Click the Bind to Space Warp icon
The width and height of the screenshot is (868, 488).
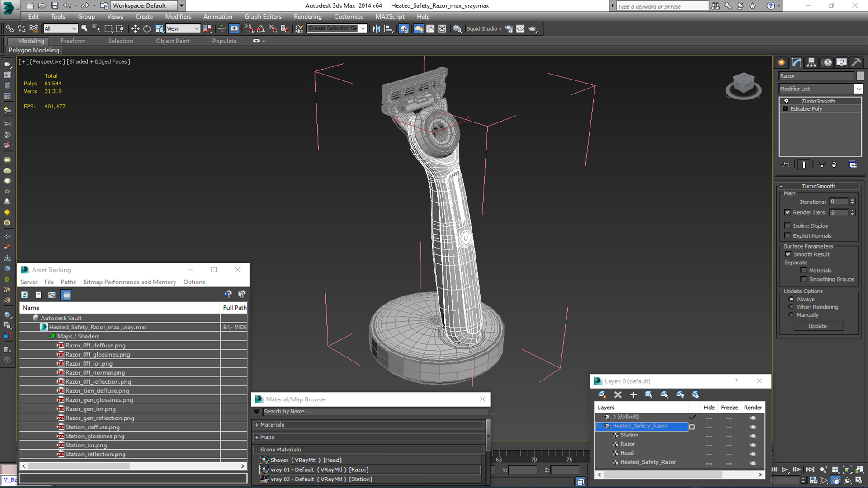point(33,28)
